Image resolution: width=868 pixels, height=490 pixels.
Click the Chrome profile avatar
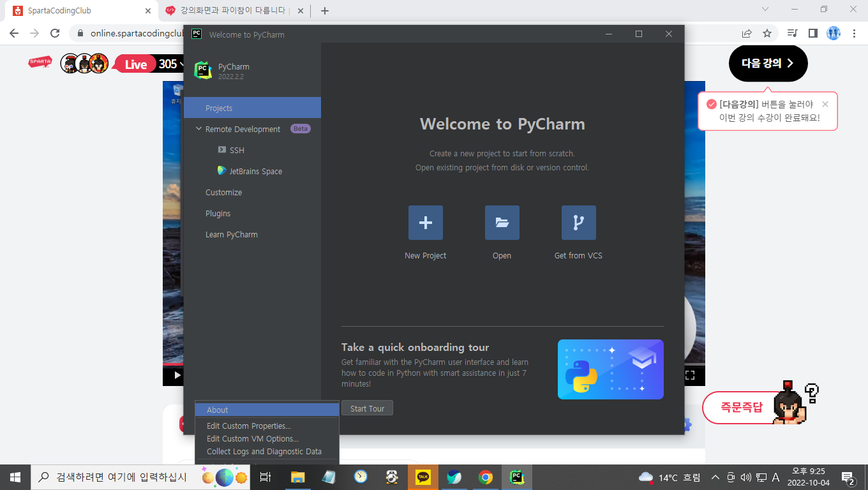click(x=834, y=33)
